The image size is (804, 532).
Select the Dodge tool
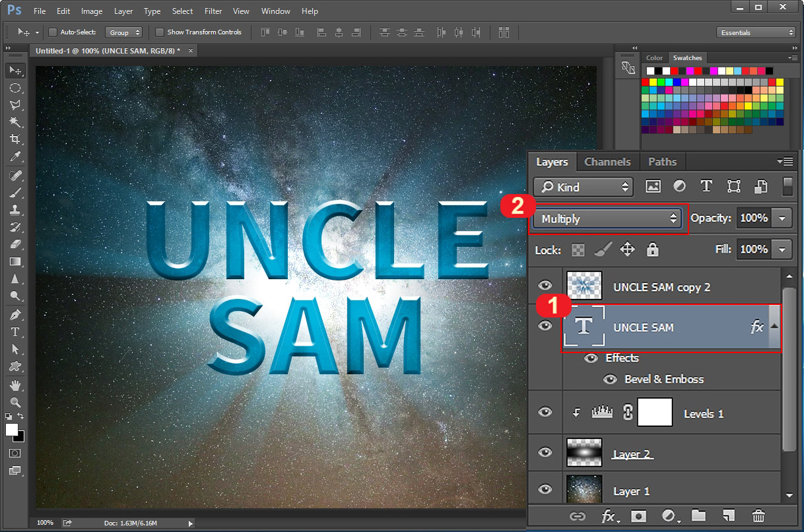click(15, 296)
